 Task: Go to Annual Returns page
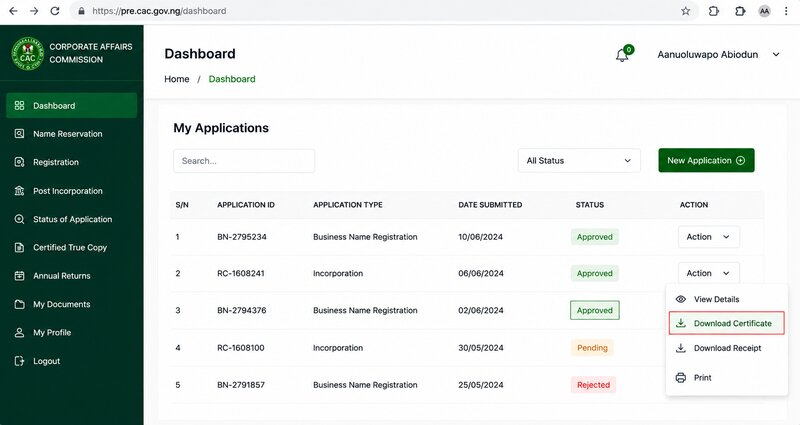click(71, 276)
